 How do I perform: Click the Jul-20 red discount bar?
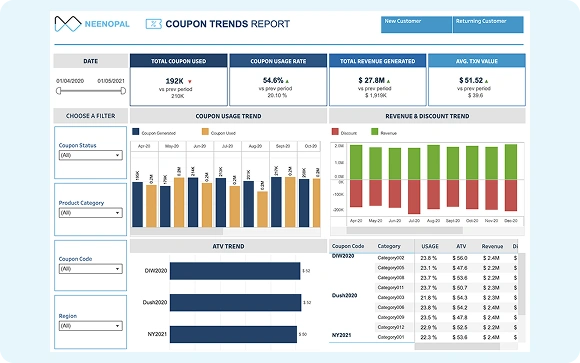point(414,197)
